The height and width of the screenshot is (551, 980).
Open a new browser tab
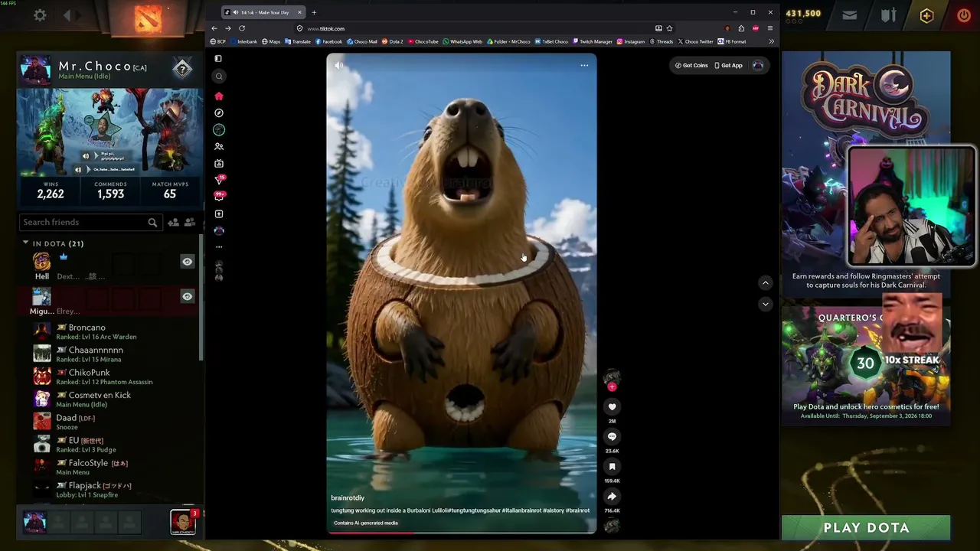coord(314,12)
